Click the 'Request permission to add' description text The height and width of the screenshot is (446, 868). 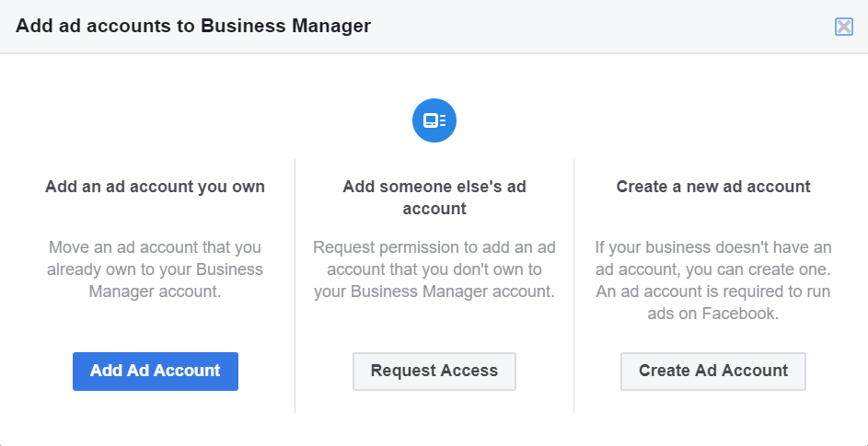point(434,269)
